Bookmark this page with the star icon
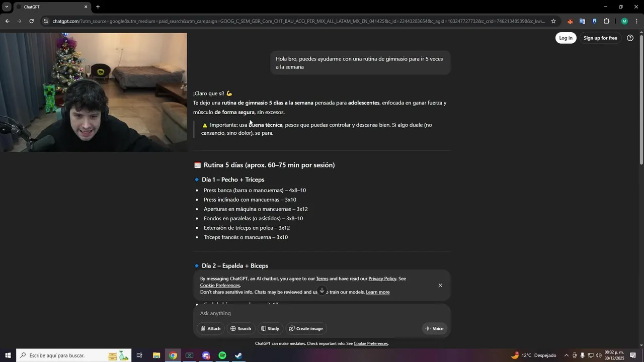644x362 pixels. (x=553, y=21)
